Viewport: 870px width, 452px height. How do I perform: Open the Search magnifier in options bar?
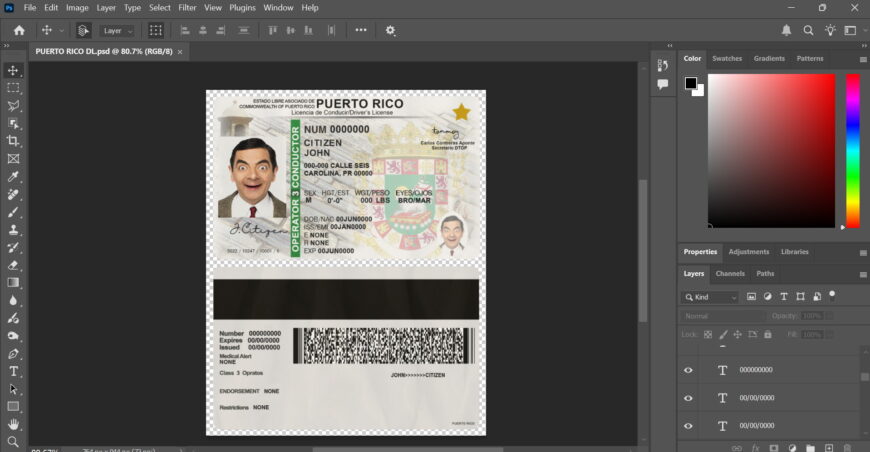pyautogui.click(x=808, y=31)
